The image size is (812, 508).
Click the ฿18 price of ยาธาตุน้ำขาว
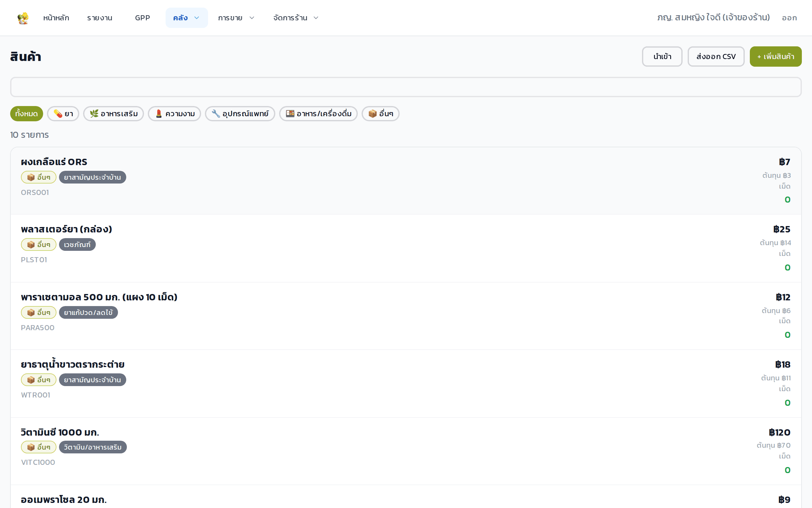[783, 364]
